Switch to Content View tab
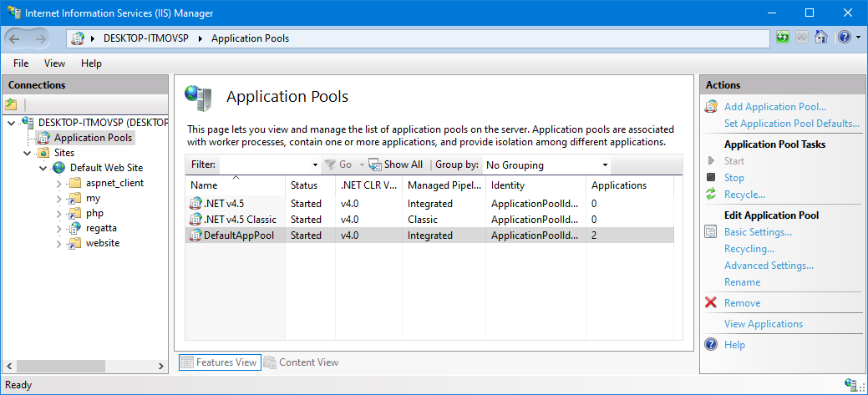The height and width of the screenshot is (395, 868). [301, 362]
